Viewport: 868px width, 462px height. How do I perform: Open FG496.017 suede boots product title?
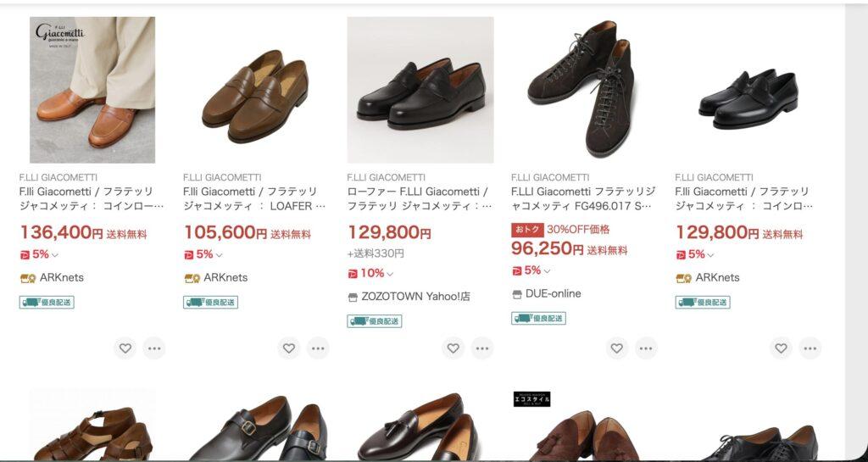[581, 198]
